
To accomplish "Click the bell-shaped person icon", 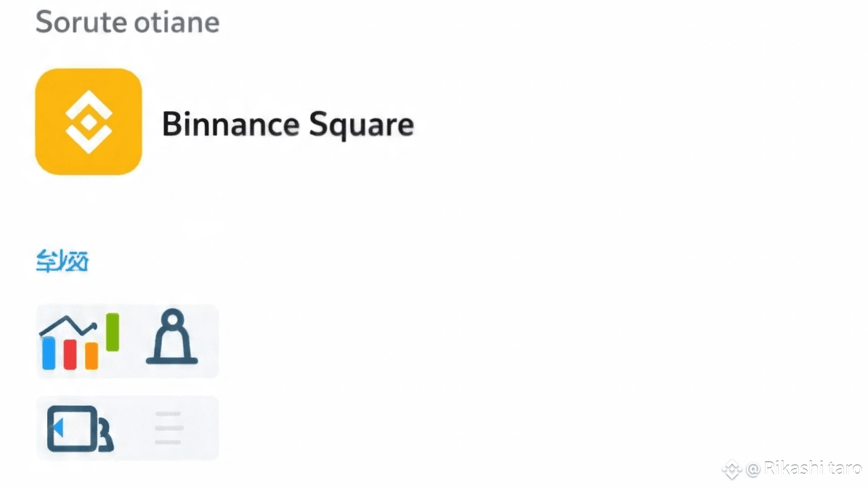I will (x=171, y=336).
